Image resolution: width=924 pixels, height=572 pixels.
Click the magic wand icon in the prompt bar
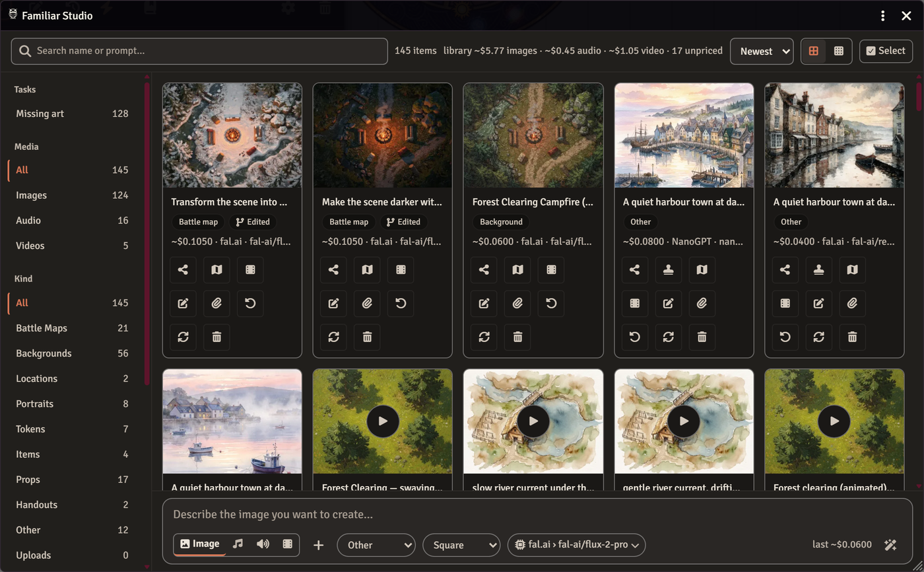click(890, 545)
